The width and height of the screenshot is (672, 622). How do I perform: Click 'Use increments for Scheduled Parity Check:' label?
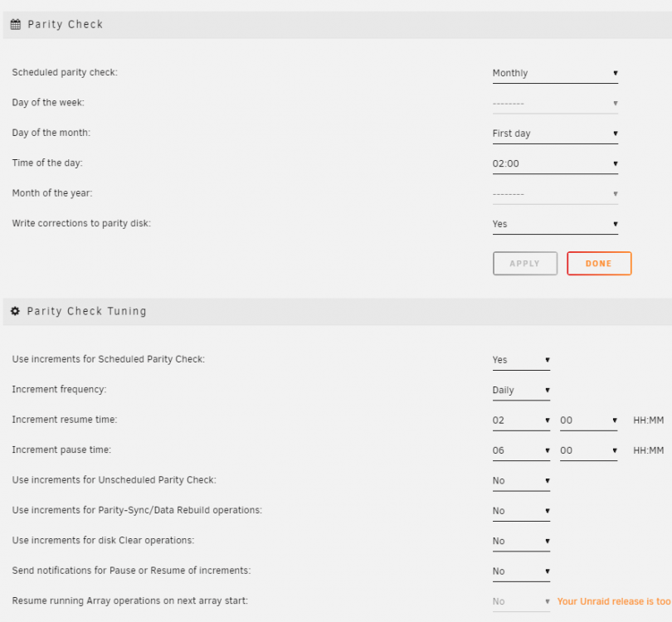109,359
